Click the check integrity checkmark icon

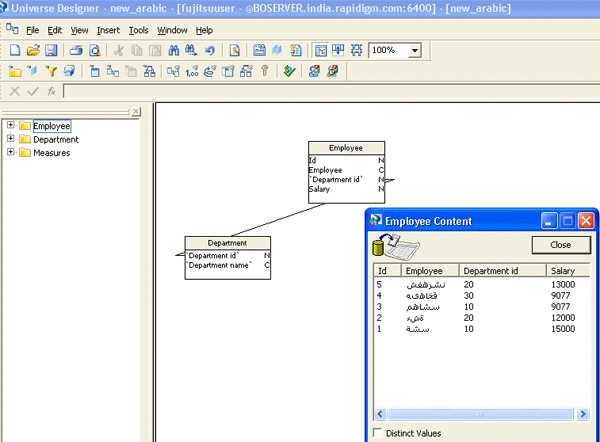coord(289,71)
